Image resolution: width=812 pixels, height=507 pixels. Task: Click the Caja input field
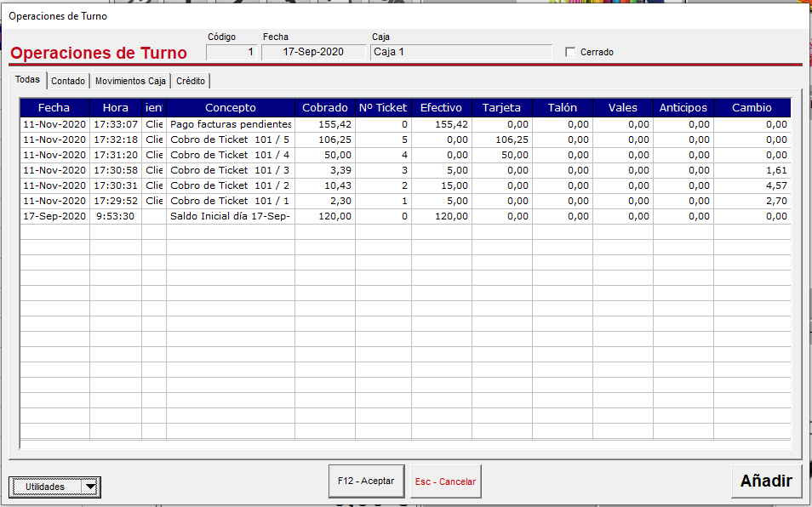pyautogui.click(x=461, y=52)
